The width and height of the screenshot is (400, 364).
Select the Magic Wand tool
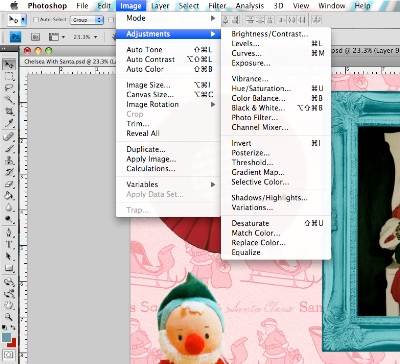tap(9, 100)
